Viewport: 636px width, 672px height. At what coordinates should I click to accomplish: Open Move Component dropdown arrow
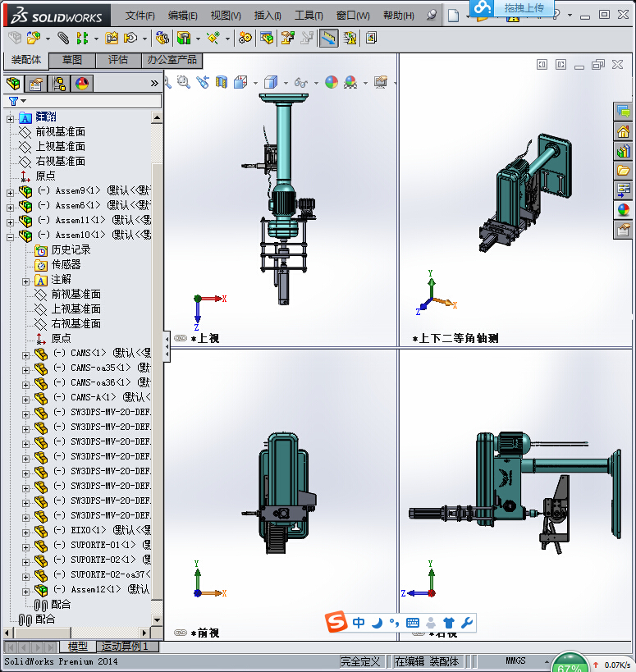(144, 39)
